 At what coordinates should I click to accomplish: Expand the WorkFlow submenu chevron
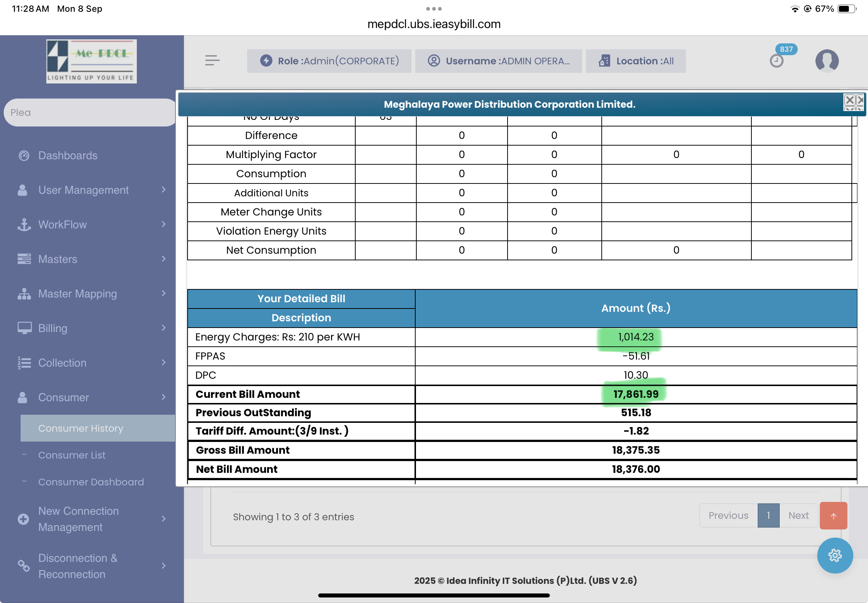[163, 224]
